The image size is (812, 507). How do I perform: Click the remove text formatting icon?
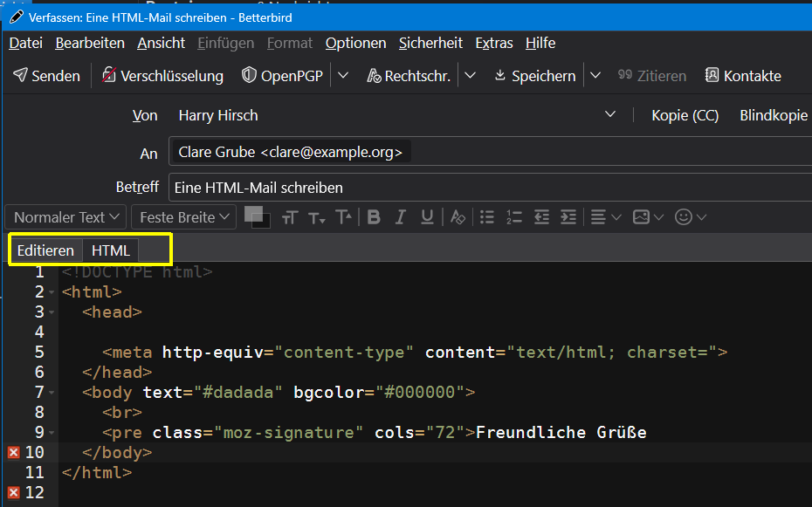tap(458, 217)
